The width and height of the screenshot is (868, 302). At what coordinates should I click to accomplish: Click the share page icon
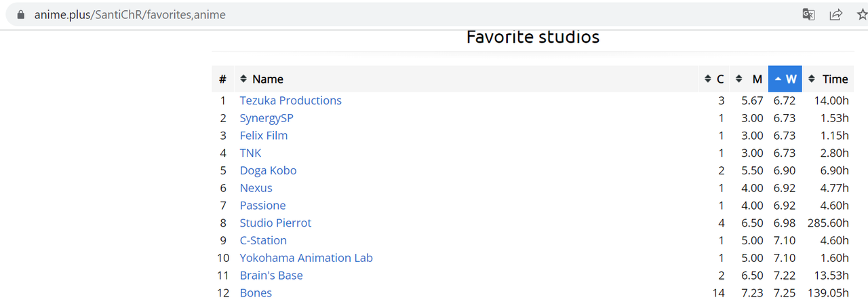pos(835,14)
